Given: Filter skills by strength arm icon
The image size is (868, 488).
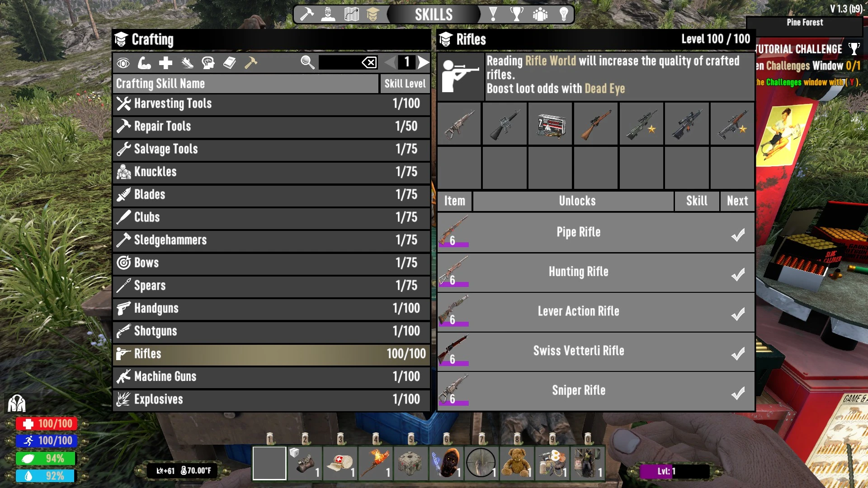Looking at the screenshot, I should [144, 63].
